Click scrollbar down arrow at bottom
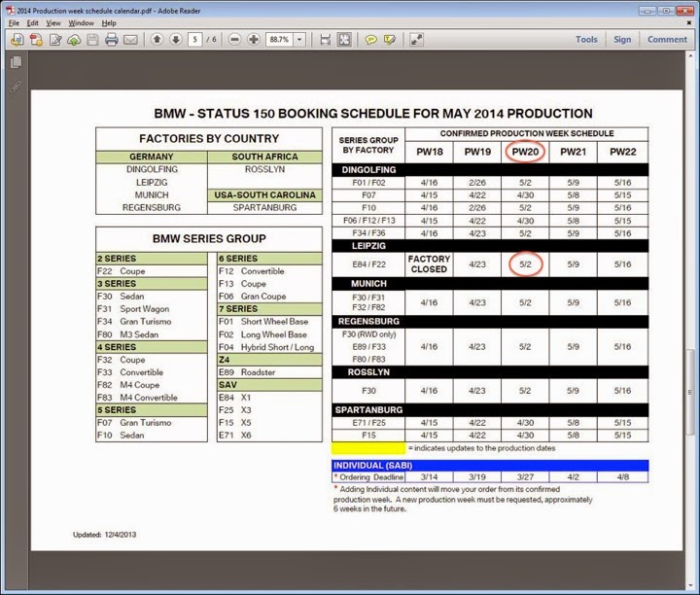Viewport: 700px width, 595px height. 690,585
